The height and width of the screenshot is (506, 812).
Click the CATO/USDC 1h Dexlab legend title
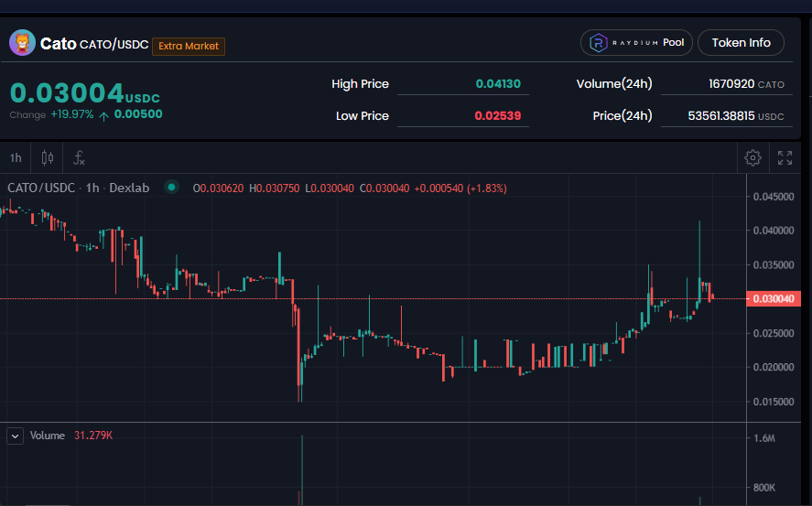pos(78,188)
